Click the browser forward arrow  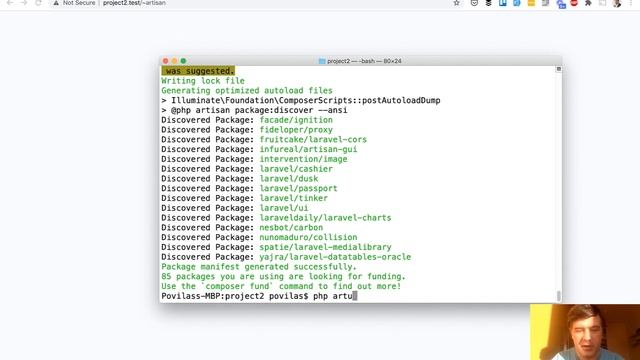(24, 3)
